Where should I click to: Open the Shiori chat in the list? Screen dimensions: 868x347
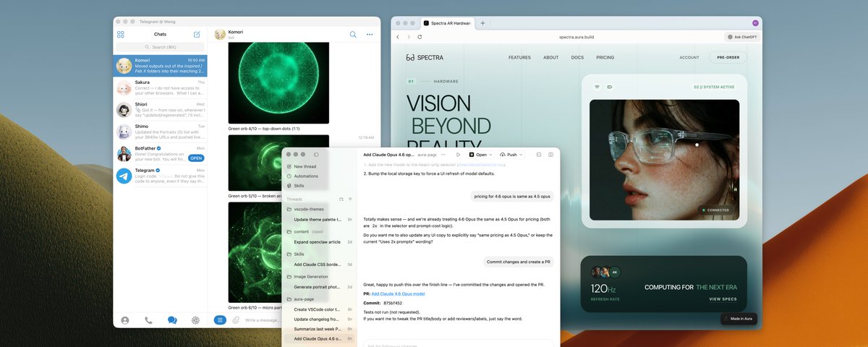coord(161,109)
